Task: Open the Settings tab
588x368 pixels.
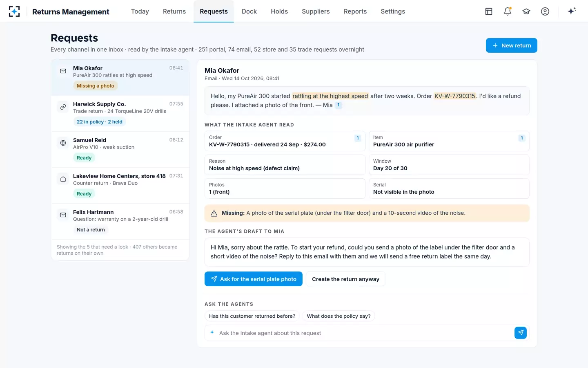Action: pos(393,11)
